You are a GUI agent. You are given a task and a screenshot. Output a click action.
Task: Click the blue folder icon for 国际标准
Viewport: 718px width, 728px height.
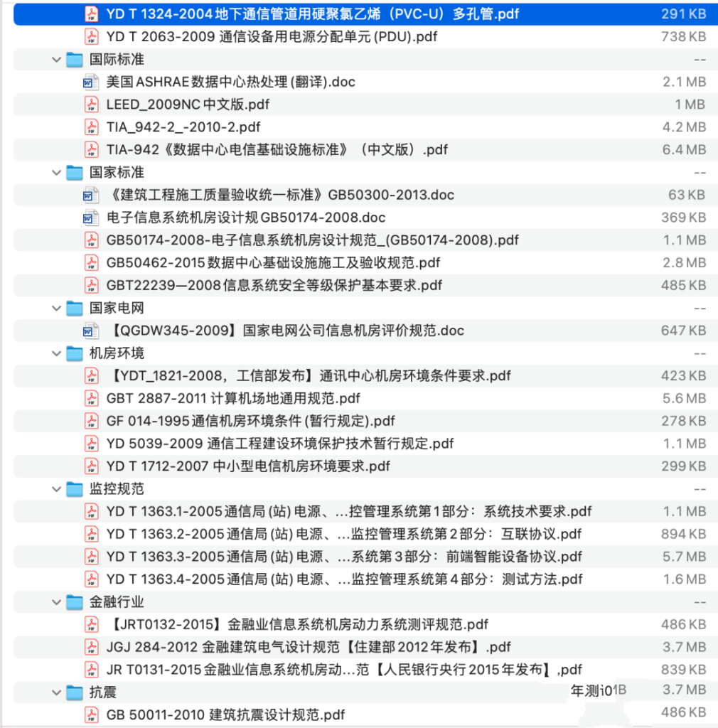click(75, 59)
